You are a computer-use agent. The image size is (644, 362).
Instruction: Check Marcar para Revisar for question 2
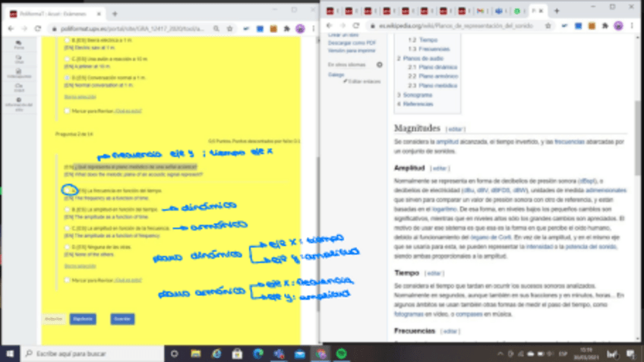coord(67,280)
